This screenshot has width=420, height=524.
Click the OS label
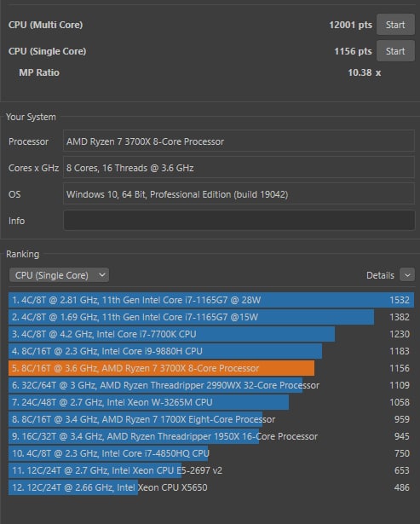(x=14, y=194)
